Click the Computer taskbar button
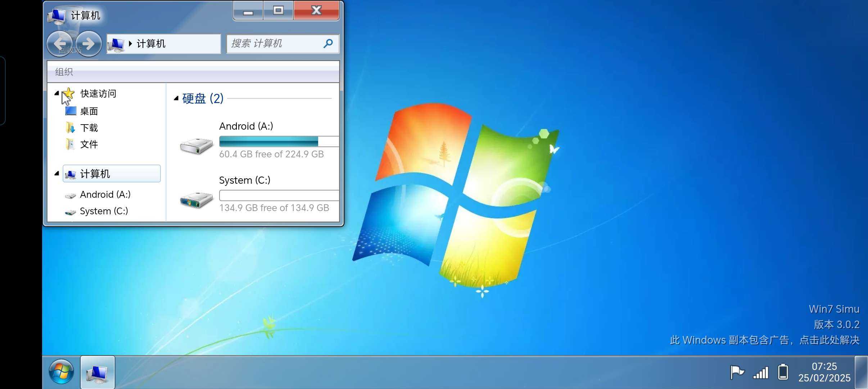Image resolution: width=868 pixels, height=389 pixels. (98, 372)
